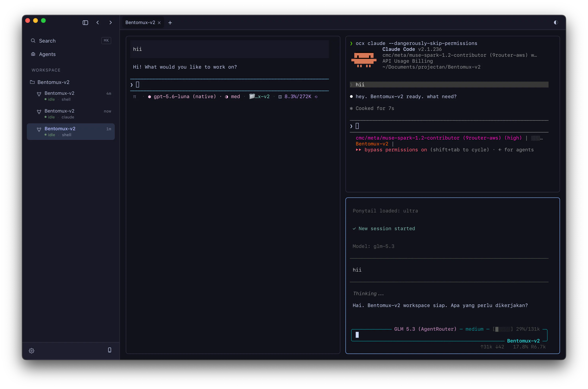Add a new tab with the plus icon
This screenshot has width=588, height=389.
click(170, 23)
